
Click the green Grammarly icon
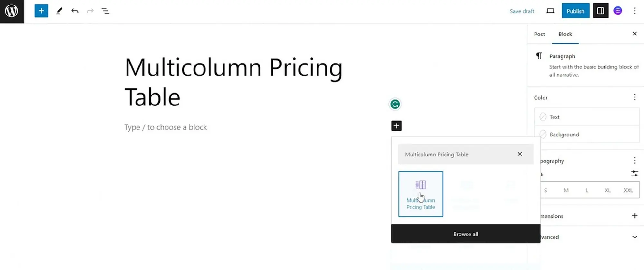pos(395,104)
